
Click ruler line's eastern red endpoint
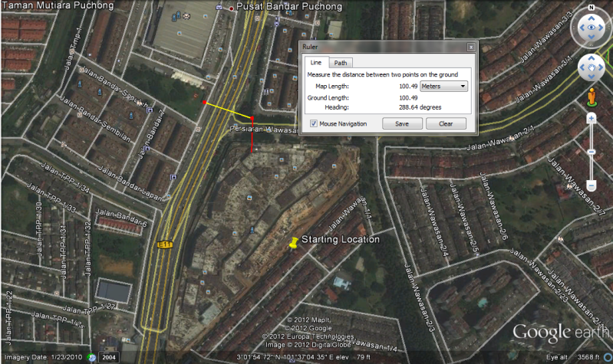(252, 118)
